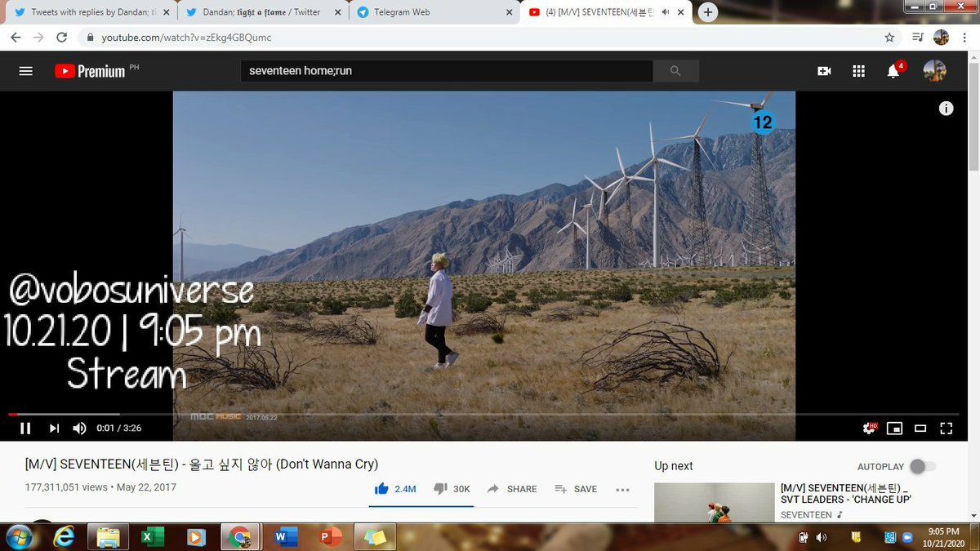The height and width of the screenshot is (551, 980).
Task: Enter full screen mode
Action: [x=947, y=428]
